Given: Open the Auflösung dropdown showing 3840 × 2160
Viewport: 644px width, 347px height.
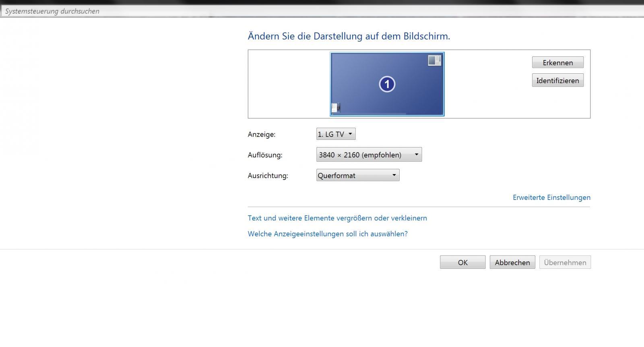Looking at the screenshot, I should click(369, 154).
